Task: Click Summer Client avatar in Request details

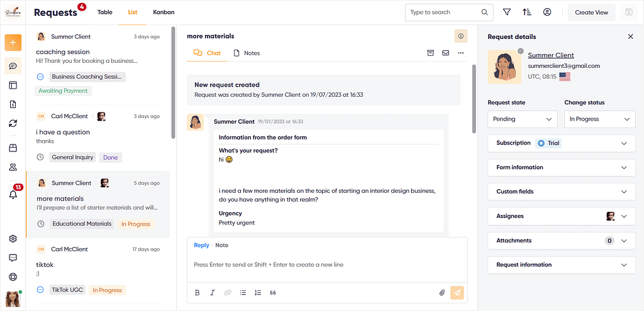Action: tap(504, 67)
